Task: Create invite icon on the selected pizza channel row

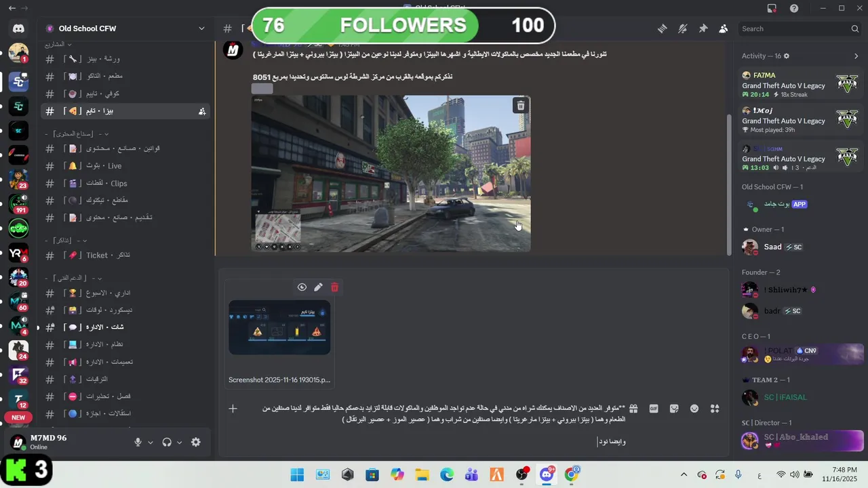Action: pyautogui.click(x=202, y=111)
